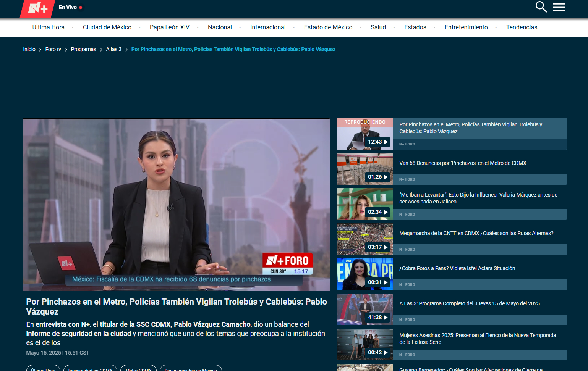The height and width of the screenshot is (371, 588).
Task: Click 'informe de seguridad en la ciudad' link
Action: click(79, 334)
